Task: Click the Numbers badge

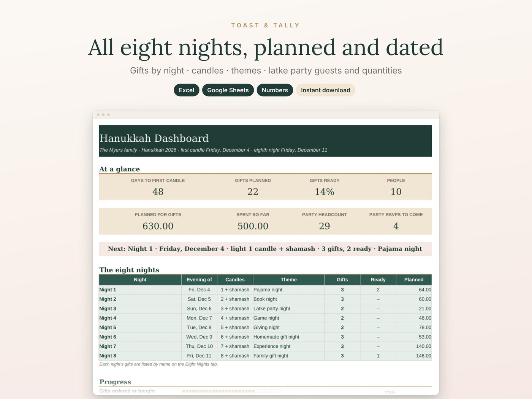Action: point(275,90)
